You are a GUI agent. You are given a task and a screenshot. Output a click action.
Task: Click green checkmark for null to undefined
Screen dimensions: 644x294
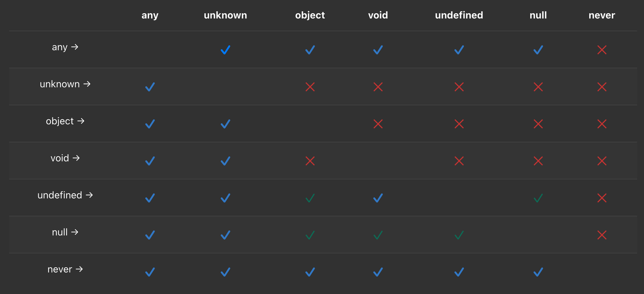(459, 235)
